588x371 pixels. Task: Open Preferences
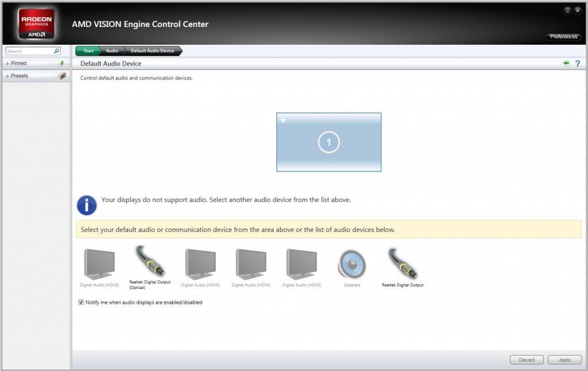(563, 36)
